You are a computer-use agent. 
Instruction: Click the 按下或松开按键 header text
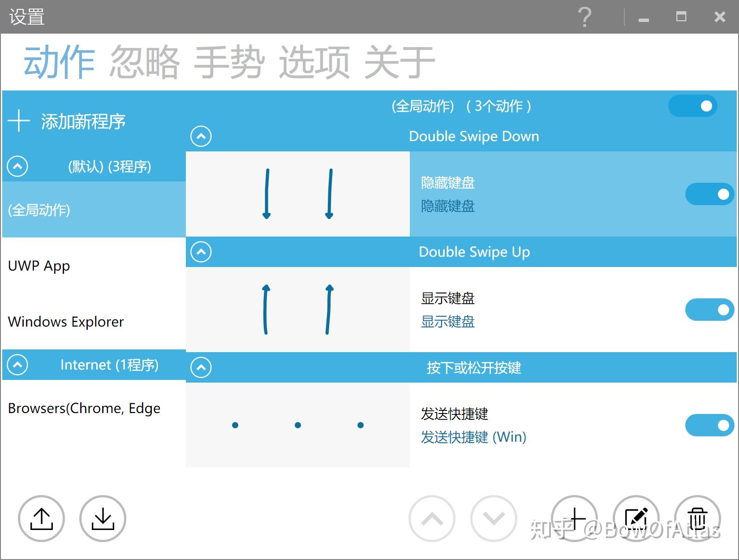pyautogui.click(x=474, y=368)
